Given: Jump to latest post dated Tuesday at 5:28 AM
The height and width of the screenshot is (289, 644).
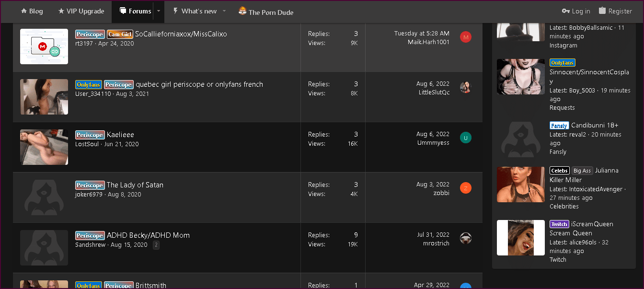Looking at the screenshot, I should click(x=422, y=34).
